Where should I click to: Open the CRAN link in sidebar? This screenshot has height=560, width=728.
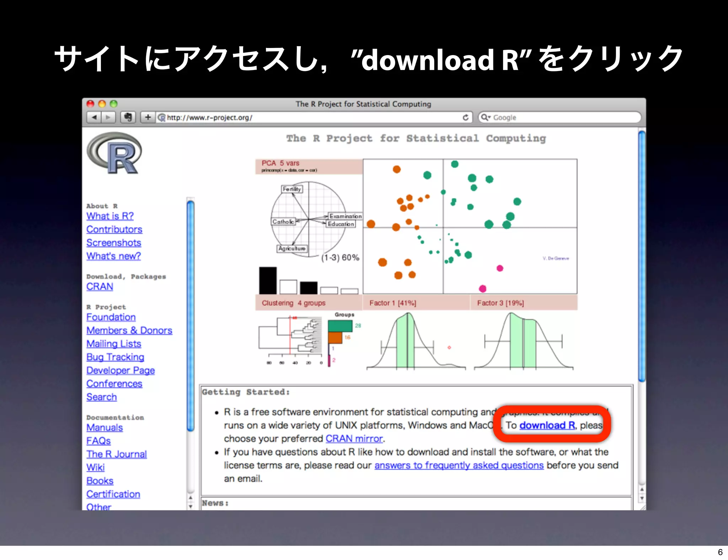point(100,287)
